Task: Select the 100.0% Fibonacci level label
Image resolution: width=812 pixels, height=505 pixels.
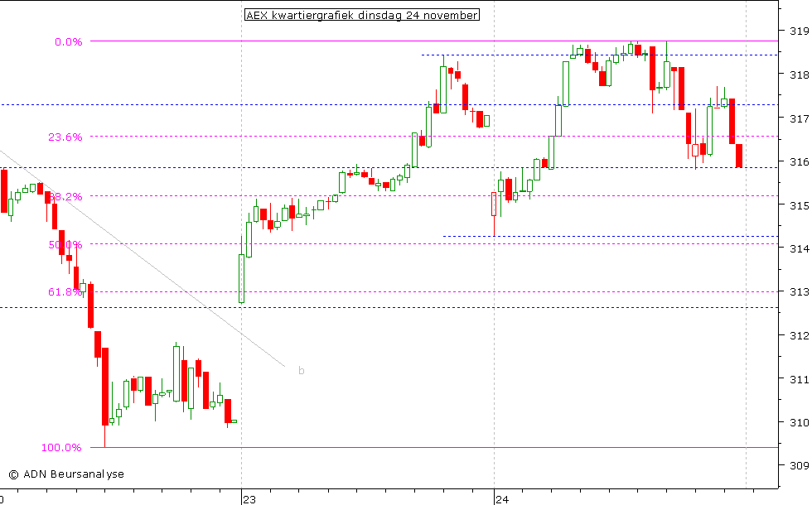Action: [61, 448]
